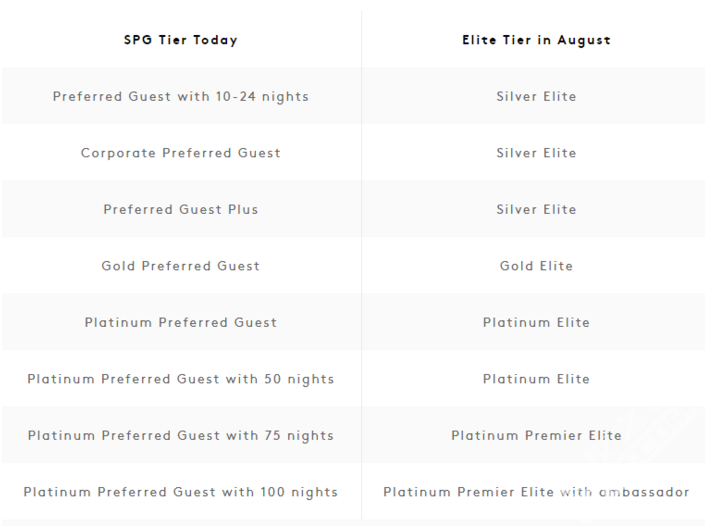The width and height of the screenshot is (705, 532).
Task: Click Platinum Premier Elite with ambassador
Action: pos(536,492)
